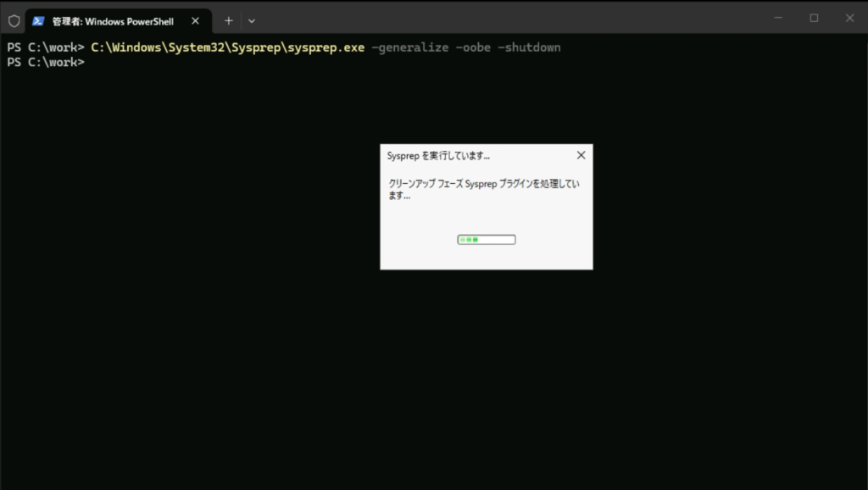The image size is (868, 490).
Task: Click the -shutdown parameter text
Action: 528,47
